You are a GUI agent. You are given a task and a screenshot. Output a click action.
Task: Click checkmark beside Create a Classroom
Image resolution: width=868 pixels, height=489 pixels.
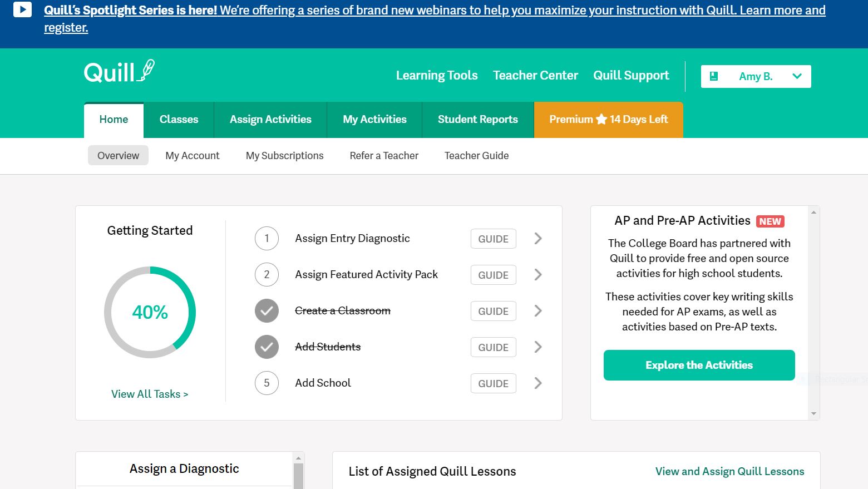pos(267,311)
